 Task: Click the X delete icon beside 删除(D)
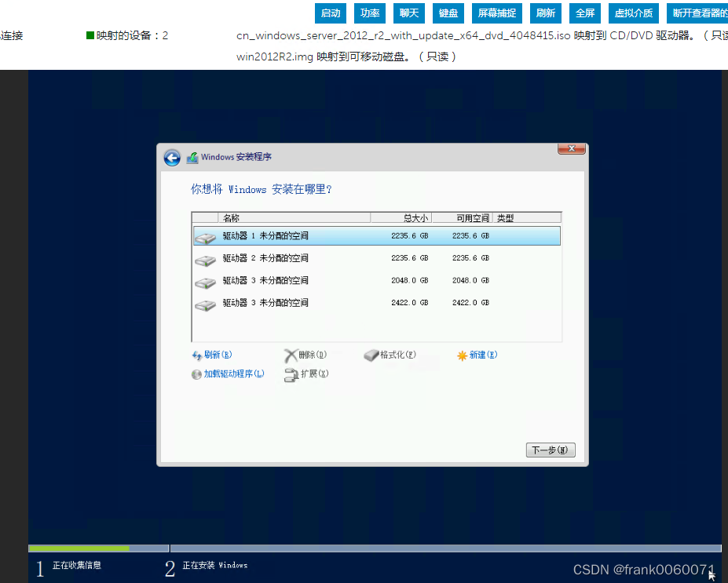click(x=290, y=355)
